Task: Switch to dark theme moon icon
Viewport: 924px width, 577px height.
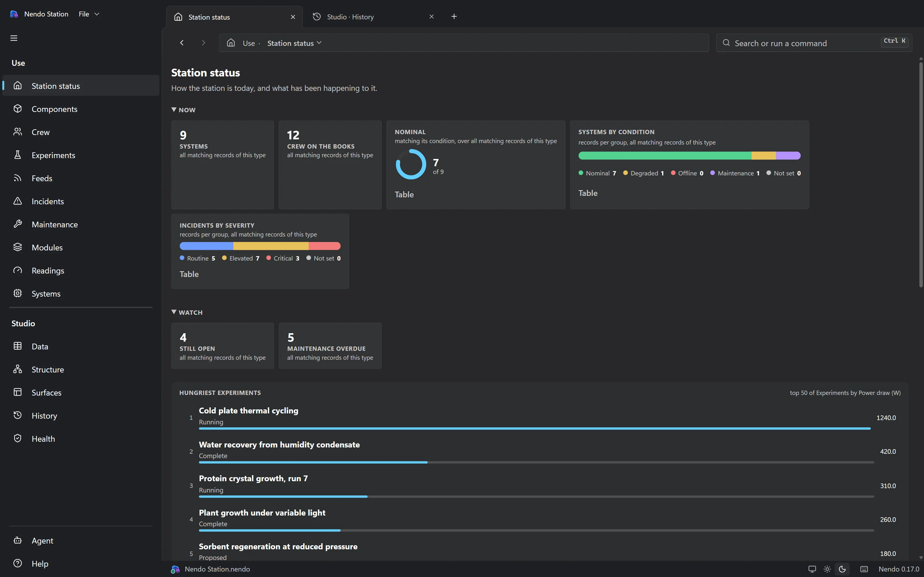Action: tap(842, 569)
